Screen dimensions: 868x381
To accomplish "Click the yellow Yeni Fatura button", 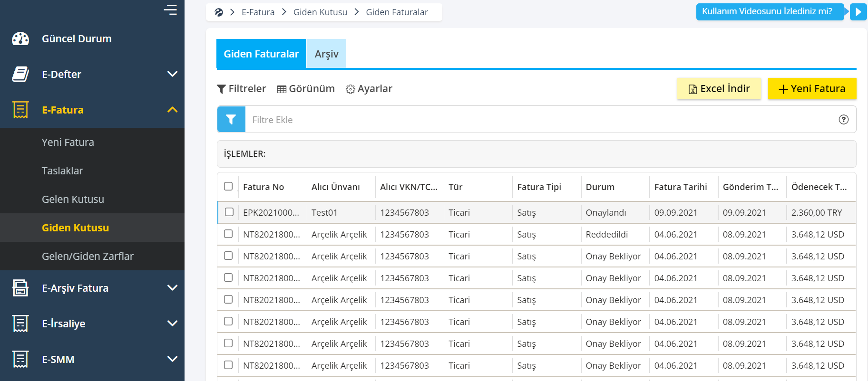I will [812, 89].
